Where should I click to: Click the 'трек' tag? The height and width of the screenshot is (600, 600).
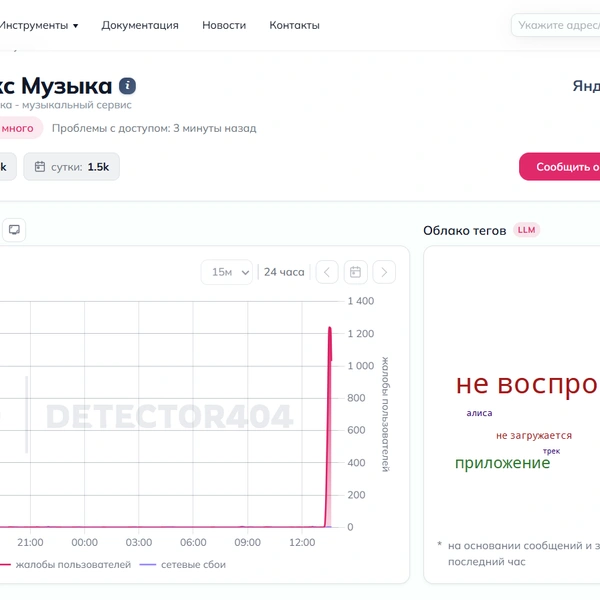tap(551, 451)
